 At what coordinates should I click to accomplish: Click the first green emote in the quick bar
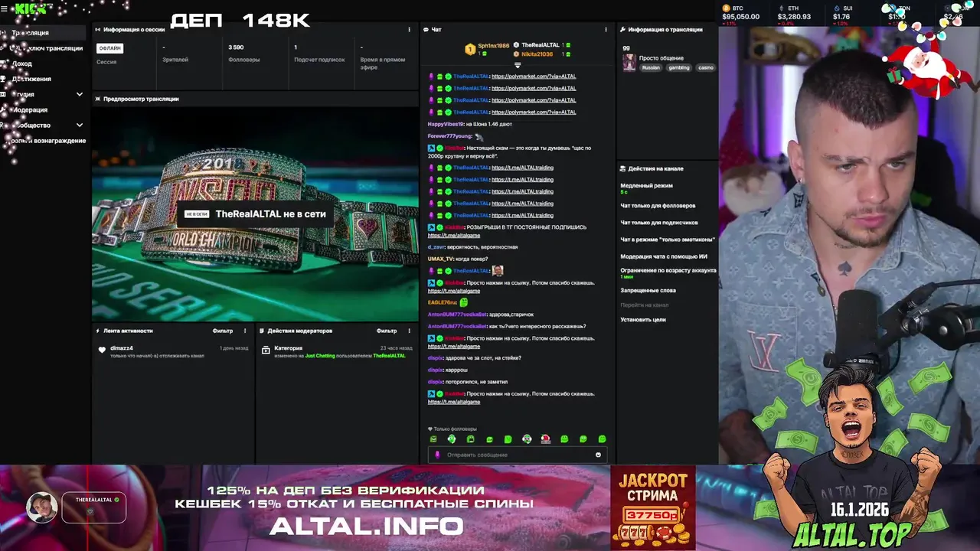click(433, 439)
